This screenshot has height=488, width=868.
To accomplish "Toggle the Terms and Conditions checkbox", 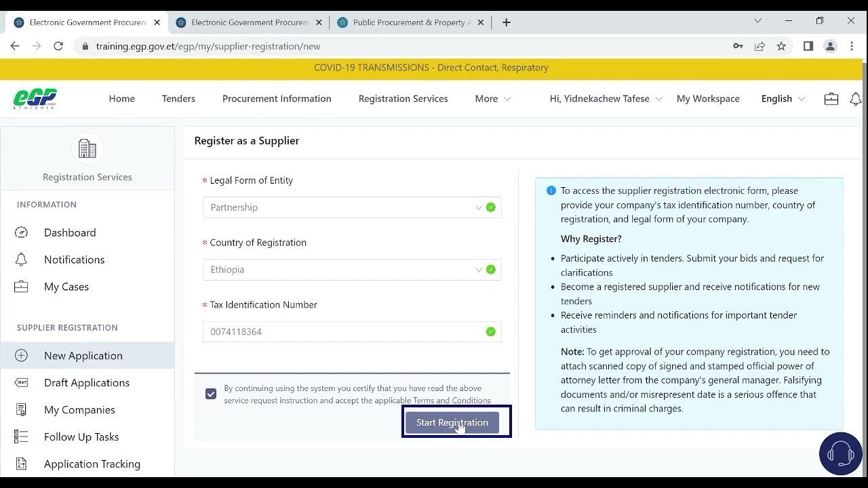I will (x=211, y=394).
